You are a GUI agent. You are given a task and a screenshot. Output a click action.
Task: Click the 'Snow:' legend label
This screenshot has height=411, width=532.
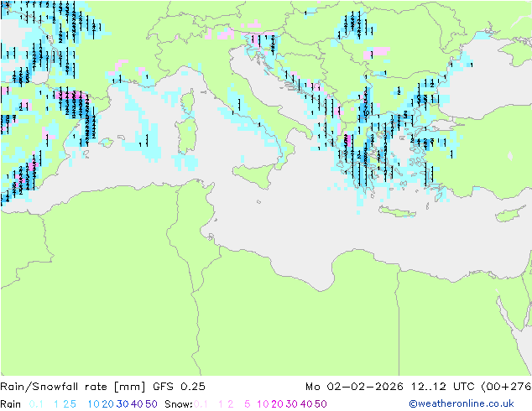179,404
